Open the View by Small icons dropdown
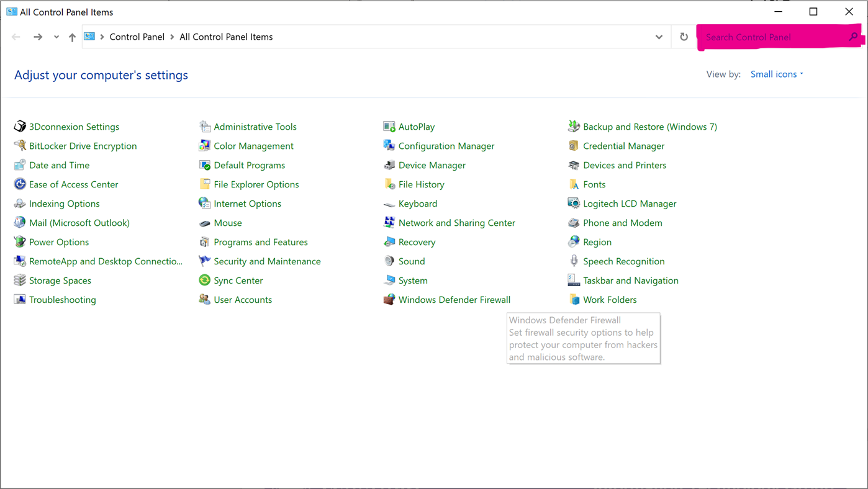The image size is (868, 489). 777,74
